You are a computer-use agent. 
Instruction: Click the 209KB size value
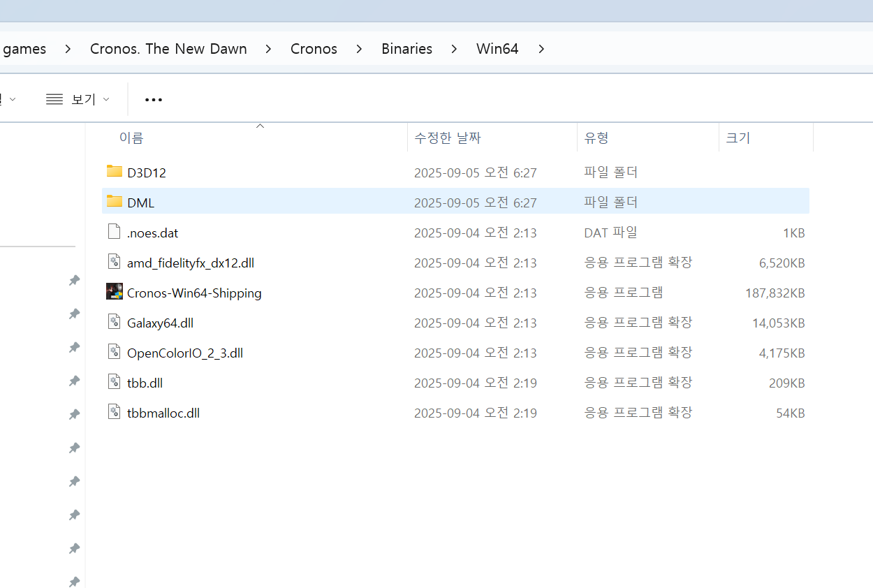[787, 383]
